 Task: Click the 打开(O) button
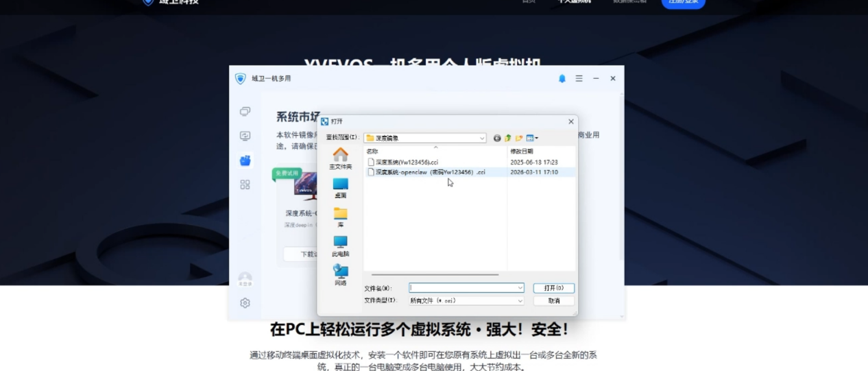tap(553, 288)
